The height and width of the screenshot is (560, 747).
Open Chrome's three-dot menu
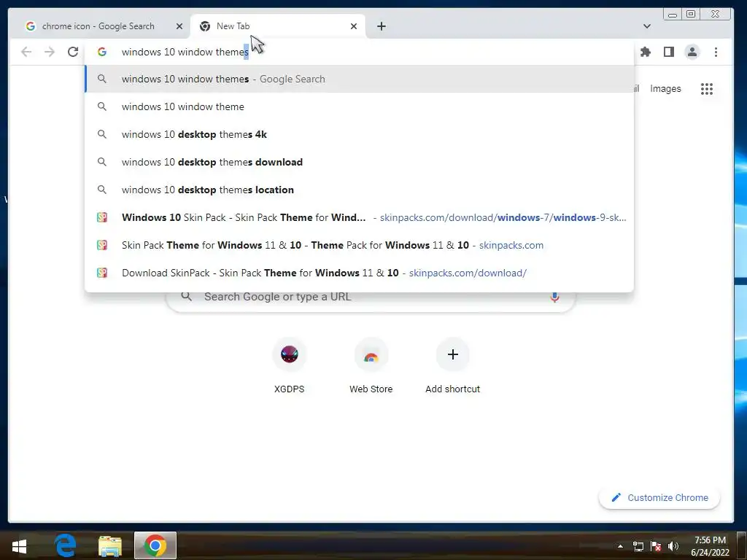(716, 52)
